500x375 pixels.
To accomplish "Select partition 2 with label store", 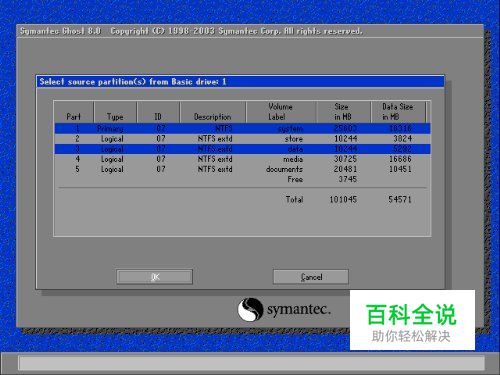I will [x=242, y=139].
